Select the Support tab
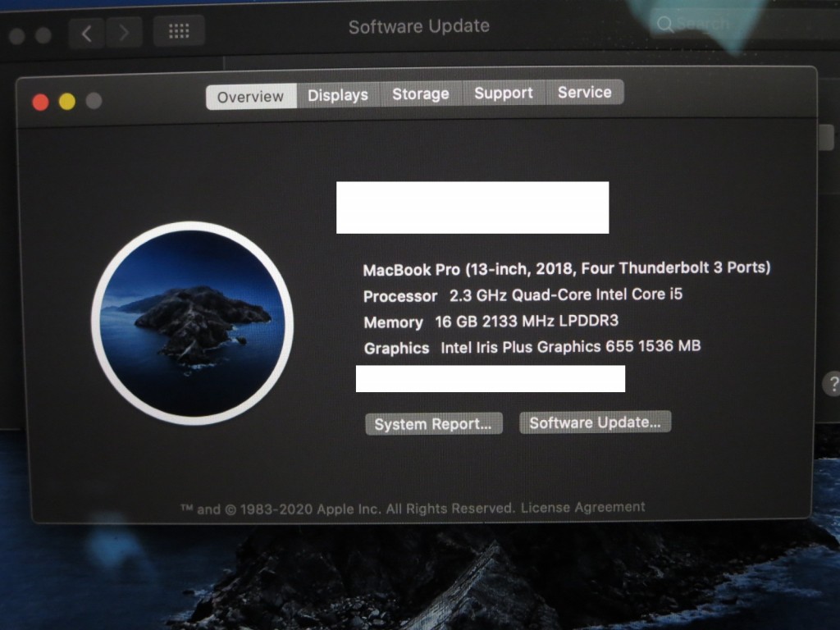 click(504, 94)
